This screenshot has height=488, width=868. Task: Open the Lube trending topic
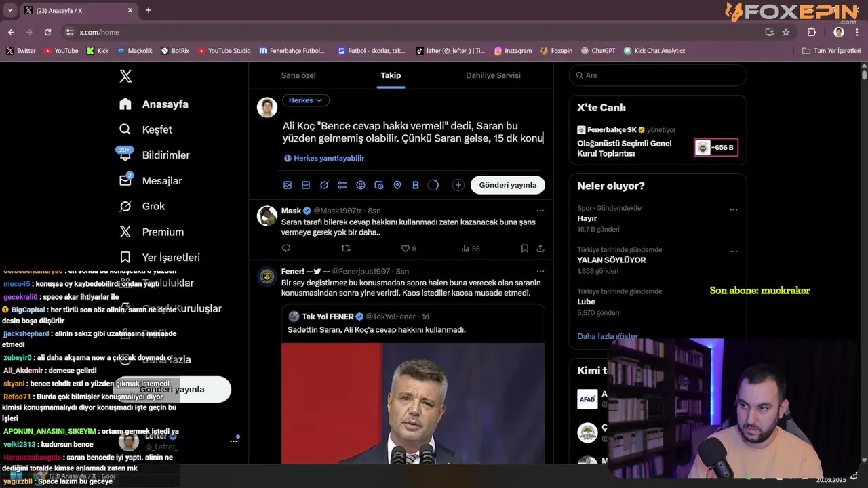586,302
